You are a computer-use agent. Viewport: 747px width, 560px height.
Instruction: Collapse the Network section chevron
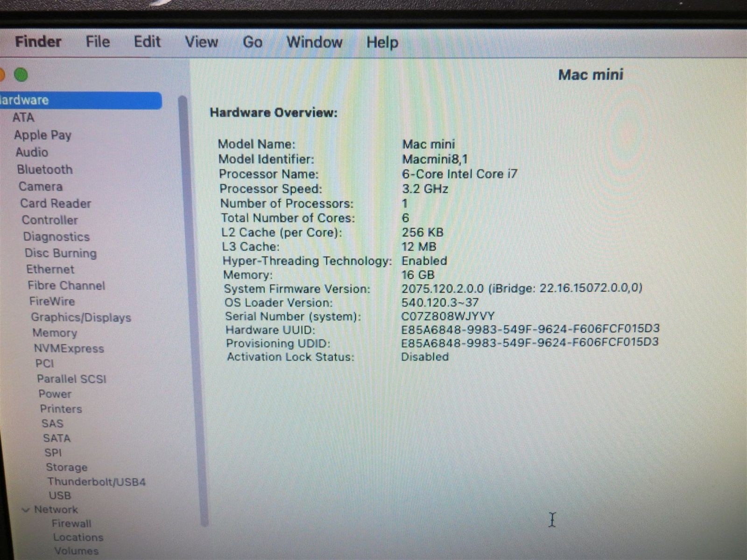point(26,510)
